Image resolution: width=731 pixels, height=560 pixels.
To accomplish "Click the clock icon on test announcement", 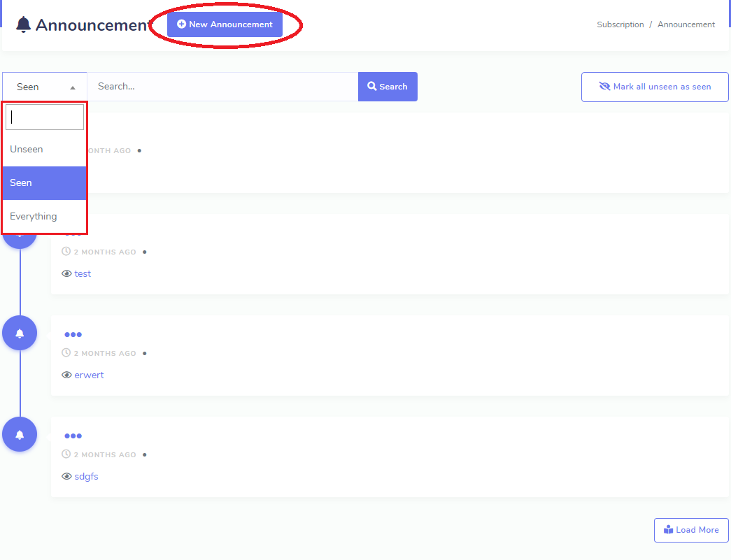I will (66, 252).
